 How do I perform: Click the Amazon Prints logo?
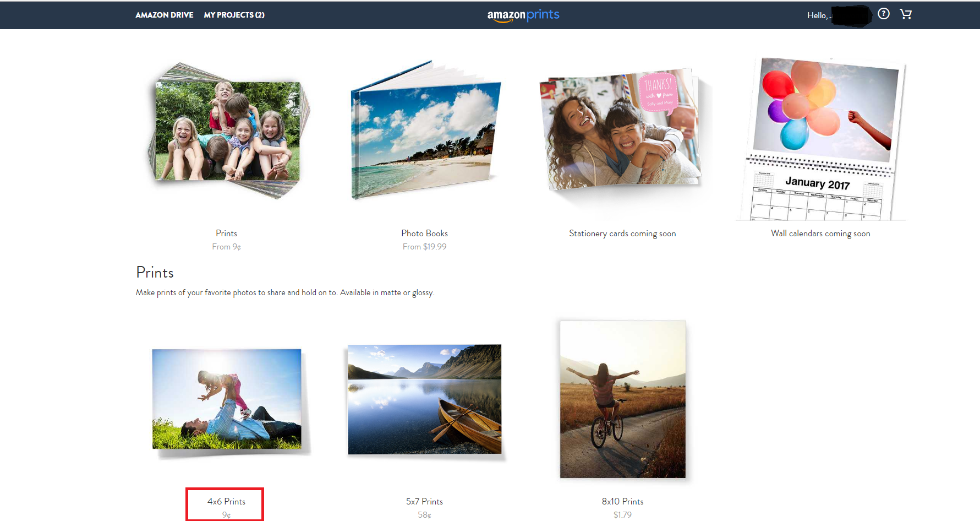click(523, 15)
